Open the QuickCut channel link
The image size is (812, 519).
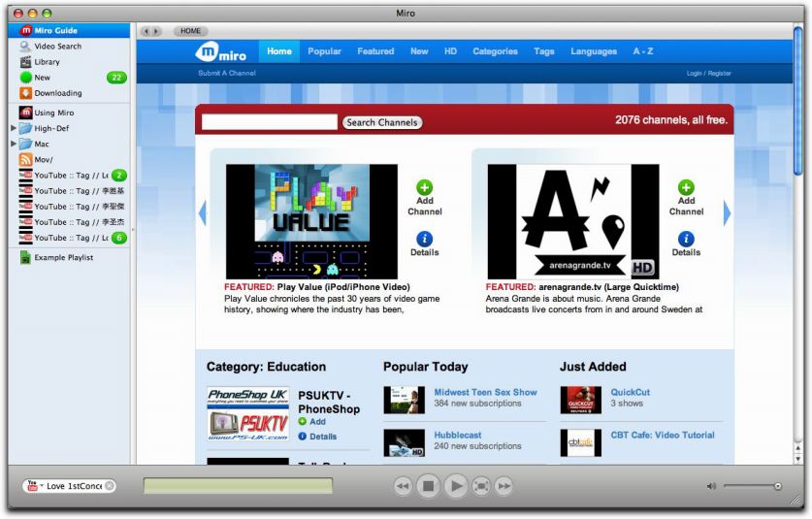tap(630, 392)
